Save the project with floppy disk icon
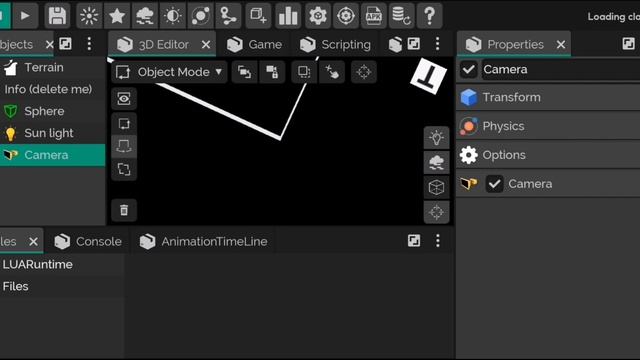Screen dimensions: 640x360 pyautogui.click(x=57, y=16)
